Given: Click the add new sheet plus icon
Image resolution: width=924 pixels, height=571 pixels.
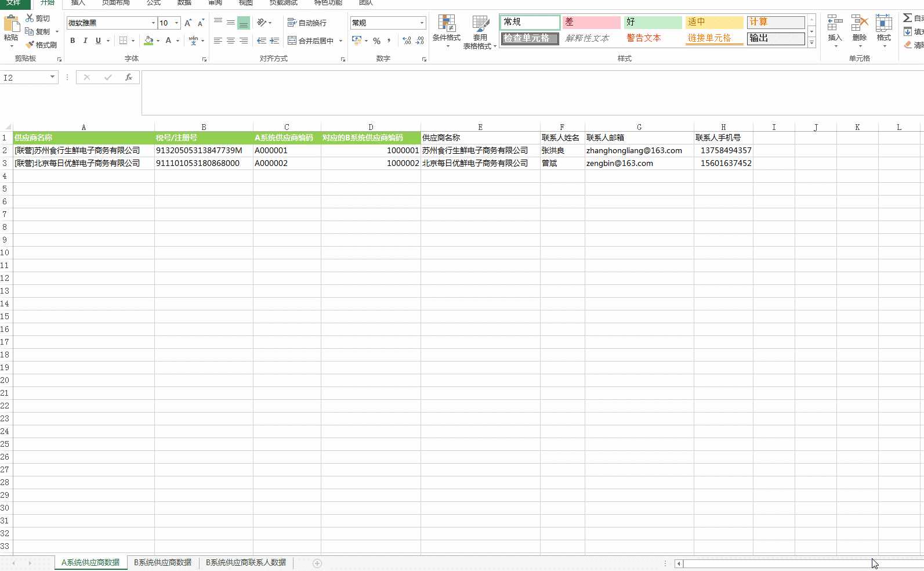Looking at the screenshot, I should [317, 563].
